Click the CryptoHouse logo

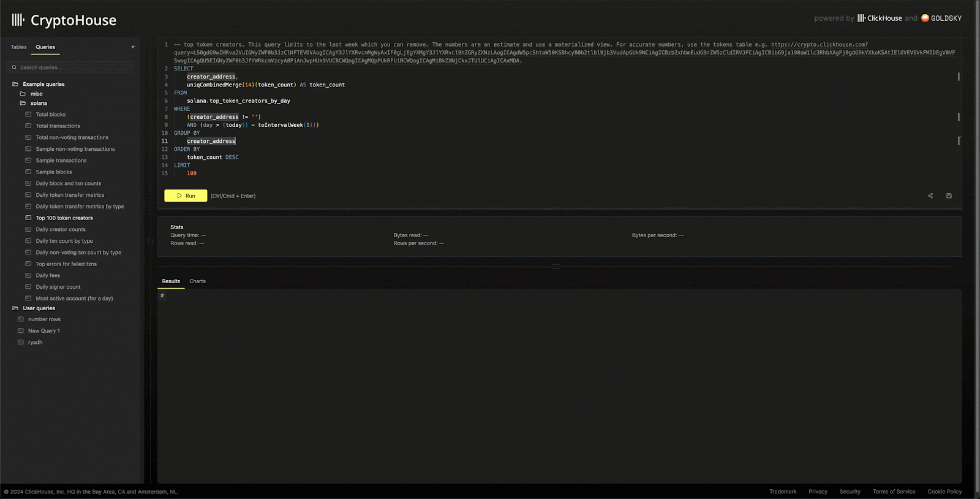click(x=64, y=20)
